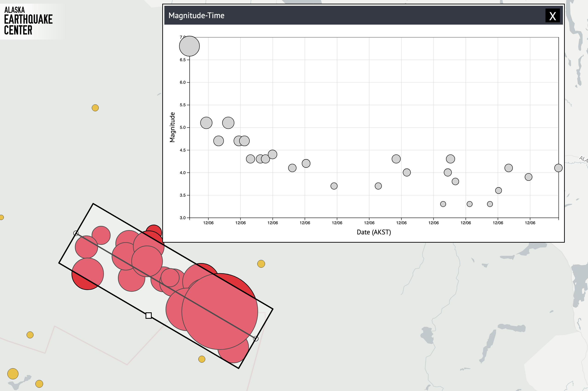Click the Date (AKST) axis label
The width and height of the screenshot is (588, 391).
(x=374, y=232)
